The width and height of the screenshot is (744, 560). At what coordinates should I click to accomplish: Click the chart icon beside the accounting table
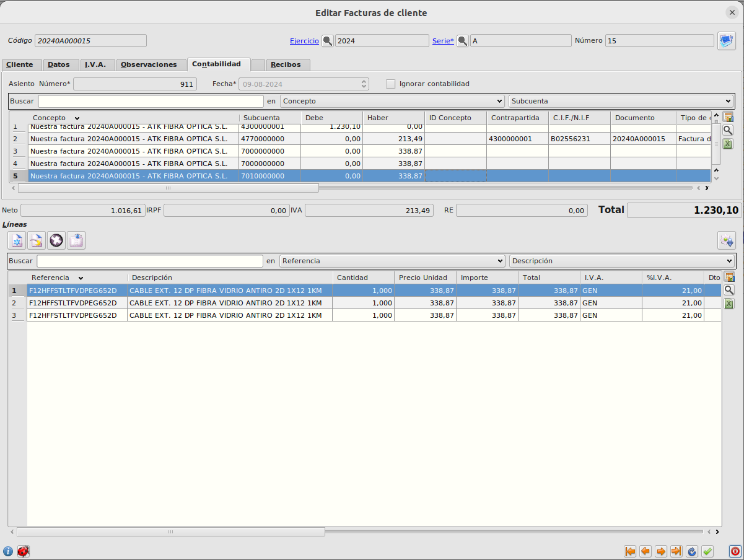729,117
